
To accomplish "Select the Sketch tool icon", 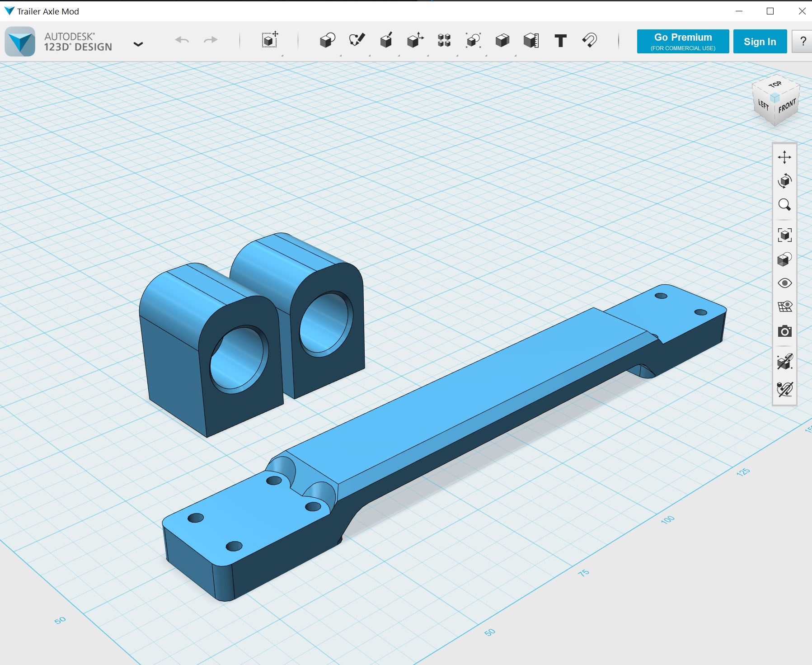I will tap(357, 40).
